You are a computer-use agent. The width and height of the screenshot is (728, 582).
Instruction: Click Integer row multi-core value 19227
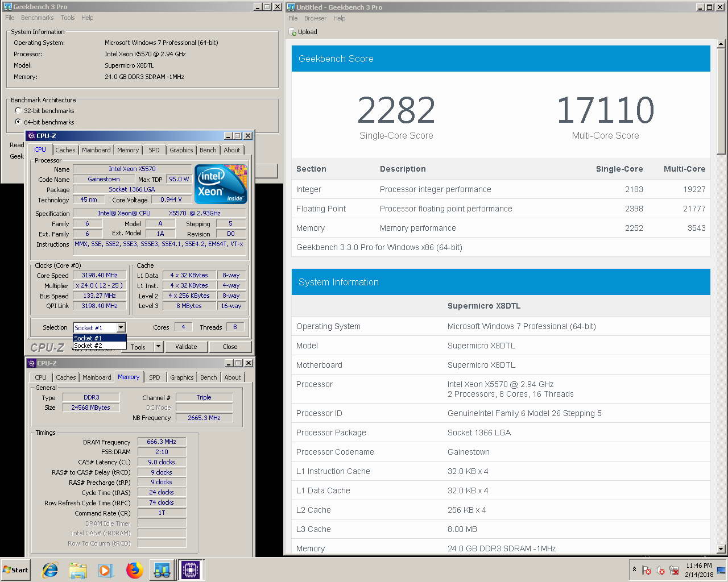click(694, 189)
